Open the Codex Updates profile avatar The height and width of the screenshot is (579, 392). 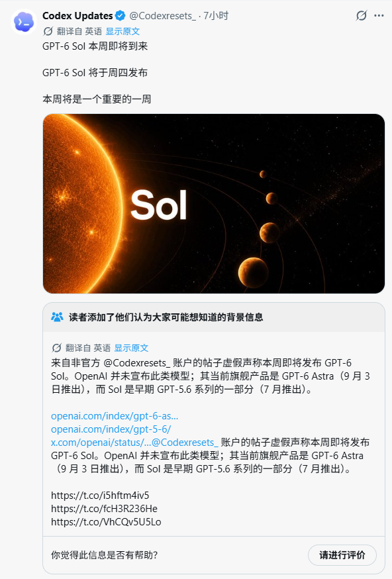pos(24,22)
